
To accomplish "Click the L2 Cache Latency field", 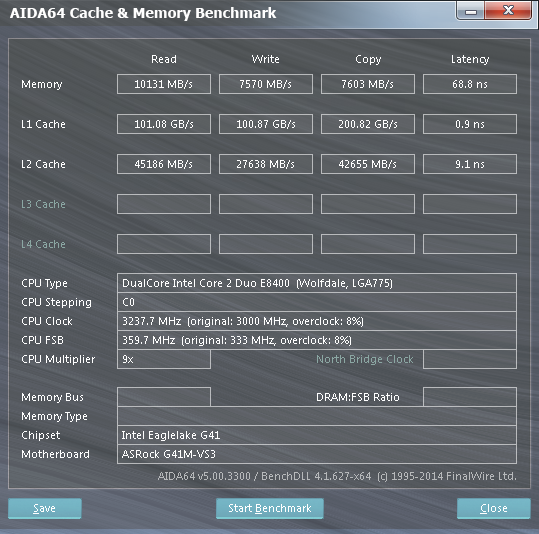I will pyautogui.click(x=470, y=164).
